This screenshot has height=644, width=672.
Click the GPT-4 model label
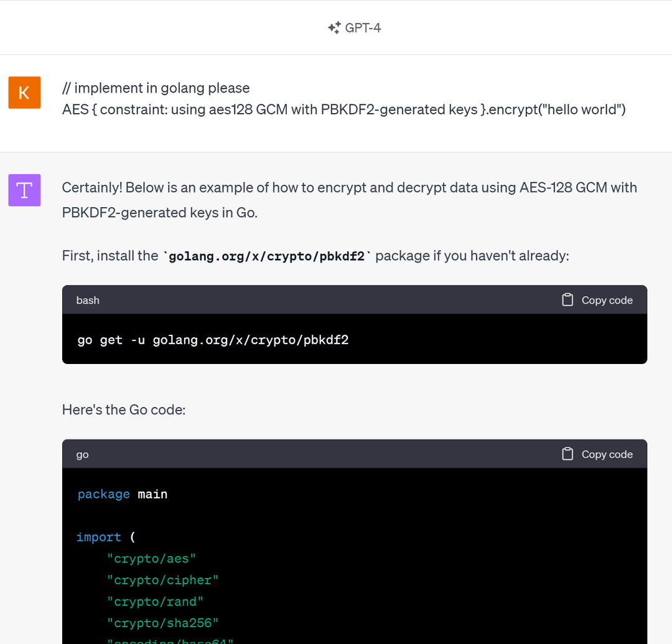[x=363, y=27]
